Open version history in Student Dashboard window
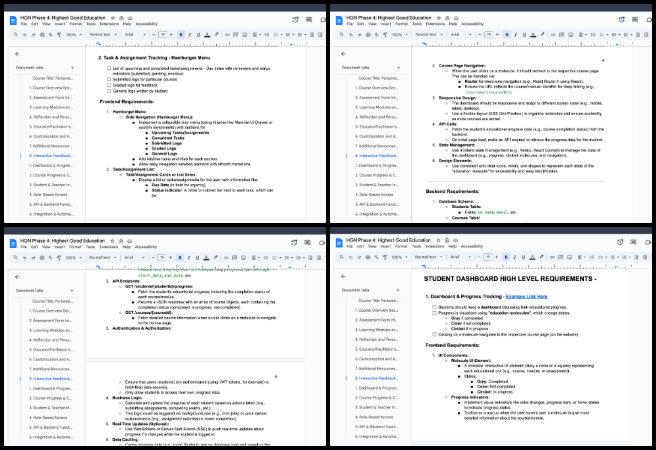 tap(620, 242)
